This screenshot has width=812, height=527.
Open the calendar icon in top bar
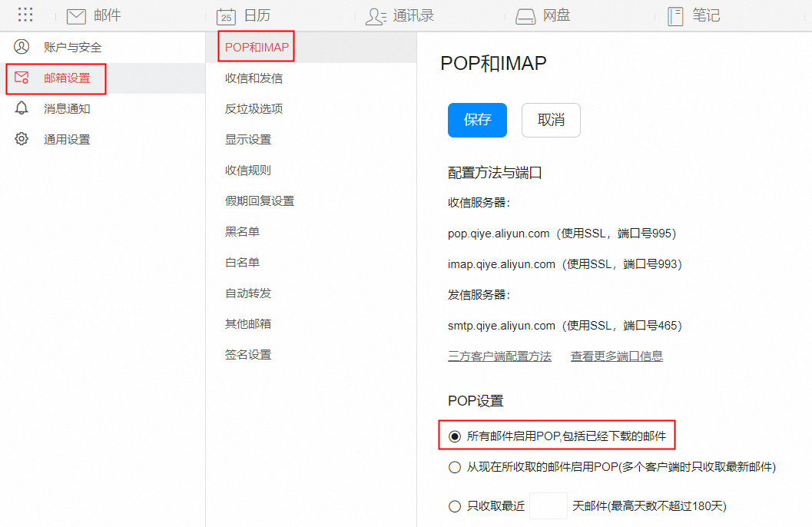tap(226, 16)
